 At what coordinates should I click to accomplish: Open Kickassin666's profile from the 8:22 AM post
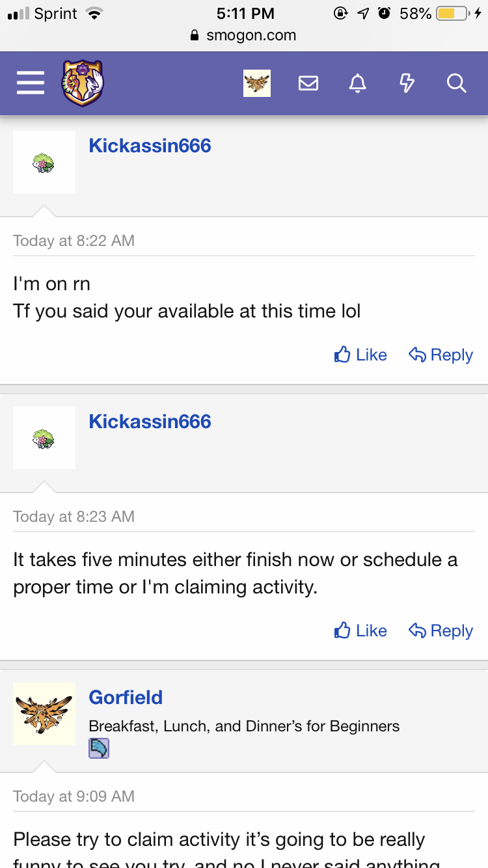(x=150, y=145)
